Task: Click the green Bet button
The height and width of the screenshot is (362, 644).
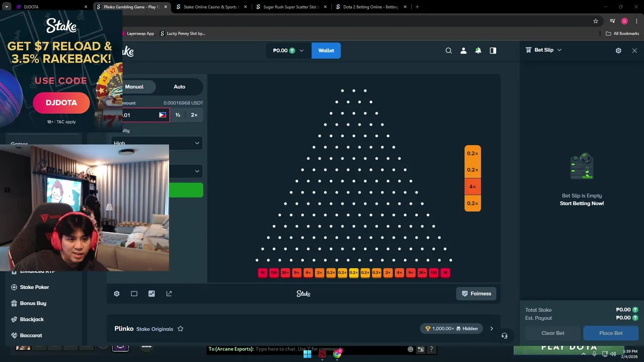Action: (186, 190)
